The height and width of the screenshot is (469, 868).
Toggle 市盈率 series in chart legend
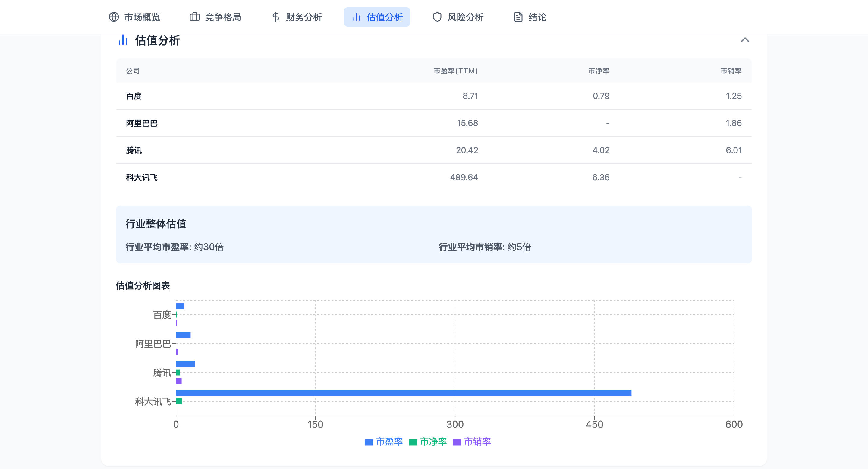point(389,442)
